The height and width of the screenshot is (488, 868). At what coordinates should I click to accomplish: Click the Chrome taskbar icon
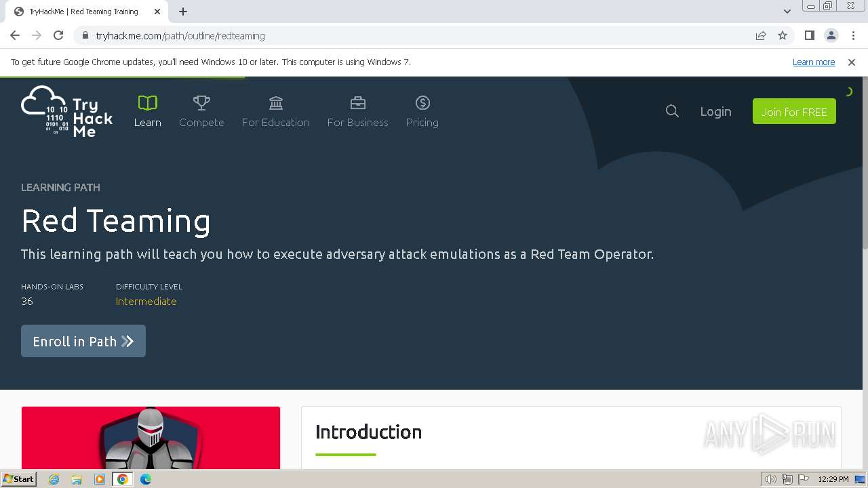click(x=123, y=479)
